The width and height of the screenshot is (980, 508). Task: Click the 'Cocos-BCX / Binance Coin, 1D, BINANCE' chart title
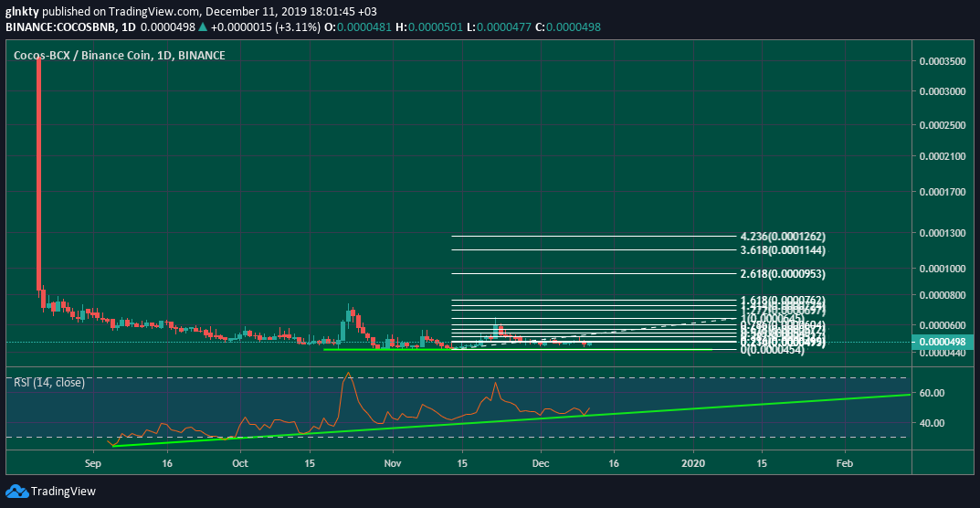(x=120, y=56)
